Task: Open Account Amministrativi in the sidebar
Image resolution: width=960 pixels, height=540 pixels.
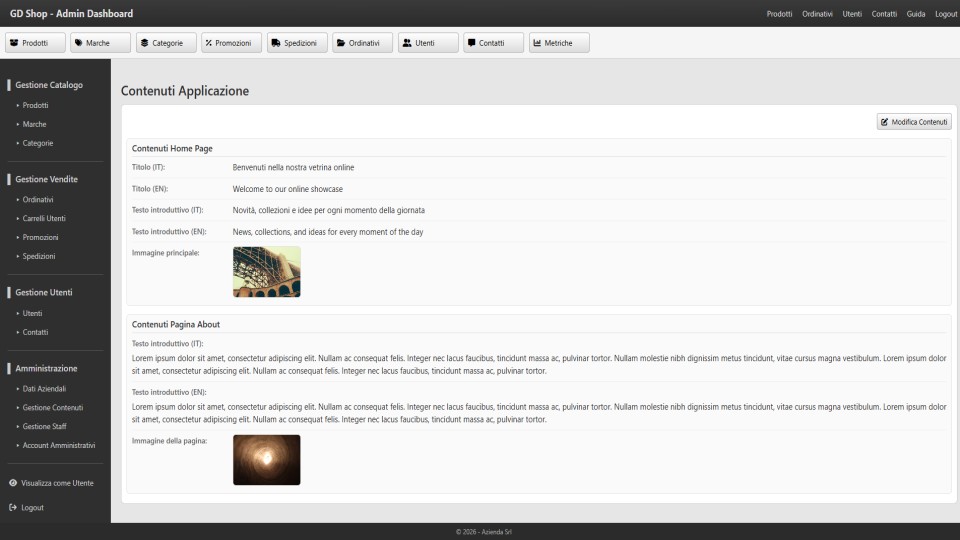Action: point(59,446)
